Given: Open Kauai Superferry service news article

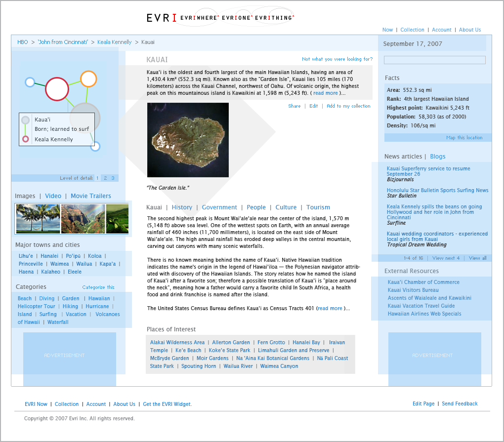Looking at the screenshot, I should (428, 171).
